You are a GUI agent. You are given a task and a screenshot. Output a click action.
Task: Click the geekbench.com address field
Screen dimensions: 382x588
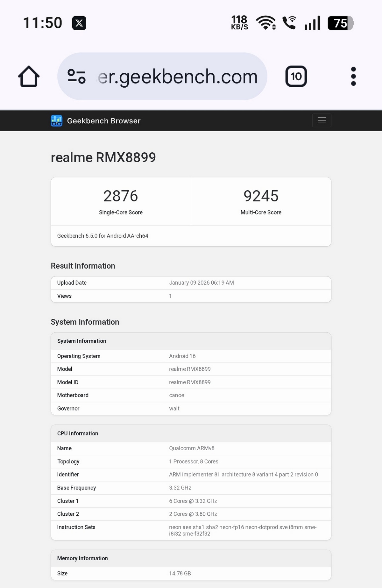point(178,76)
